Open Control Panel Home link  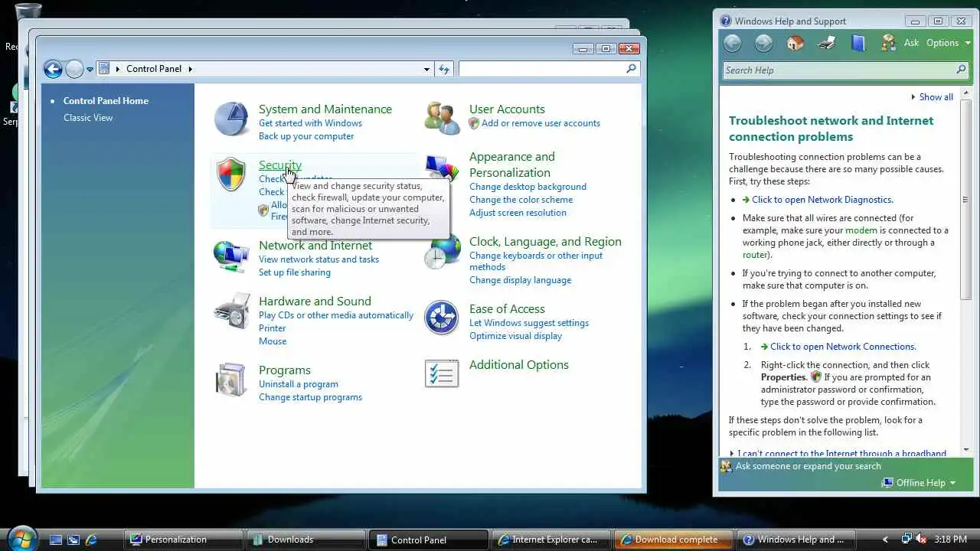(x=106, y=101)
